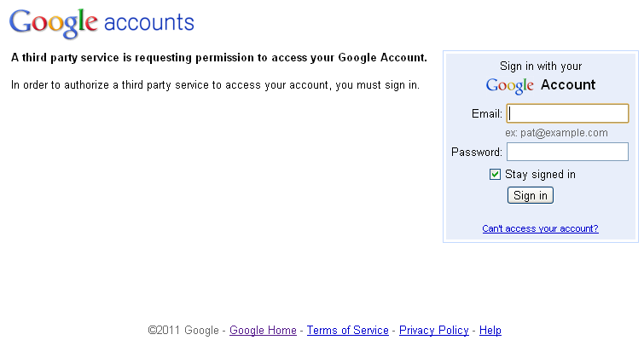Click the 'Email:' field label
Image resolution: width=644 pixels, height=346 pixels.
487,113
